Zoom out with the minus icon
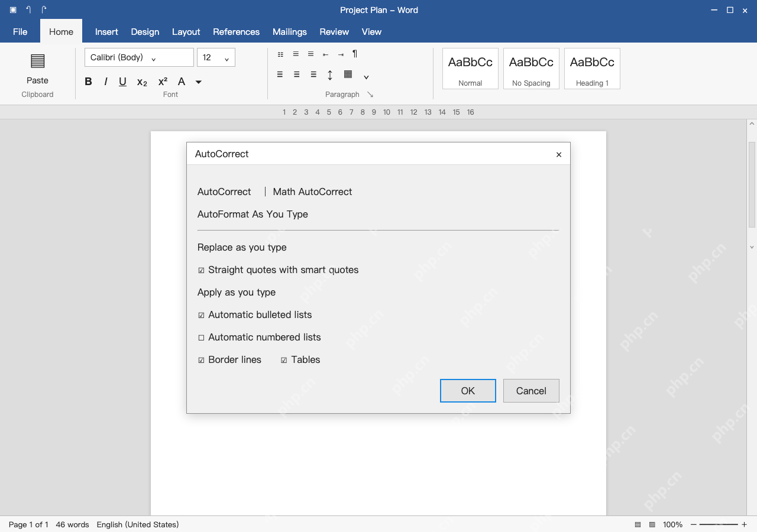The width and height of the screenshot is (757, 532). pyautogui.click(x=694, y=524)
